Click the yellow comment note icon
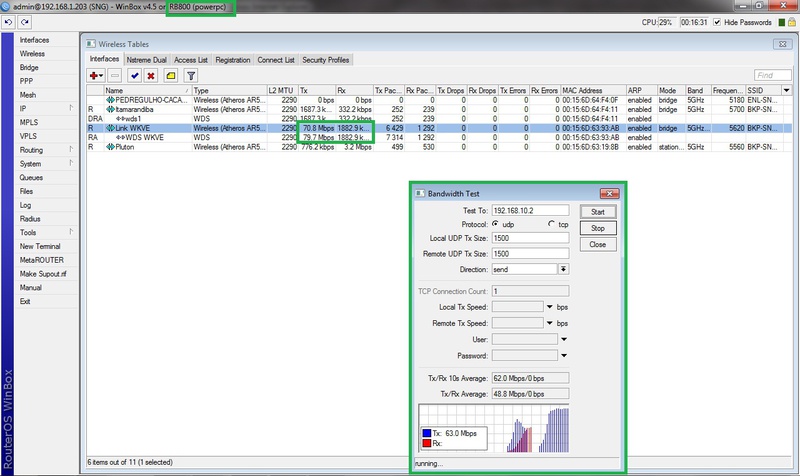Screen dimensions: 800x476 coord(170,75)
